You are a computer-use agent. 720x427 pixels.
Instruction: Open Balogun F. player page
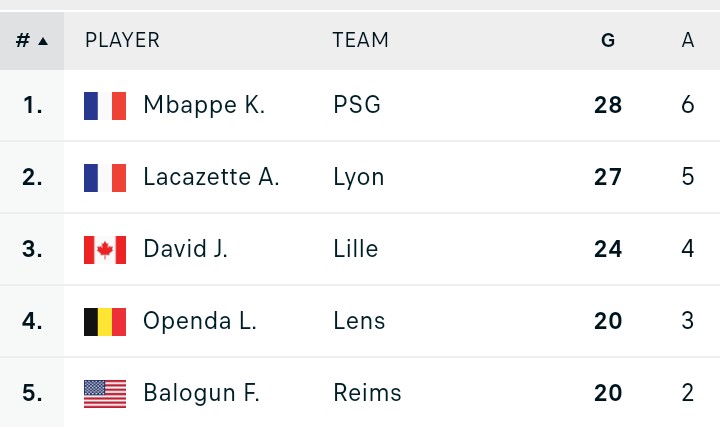(201, 393)
